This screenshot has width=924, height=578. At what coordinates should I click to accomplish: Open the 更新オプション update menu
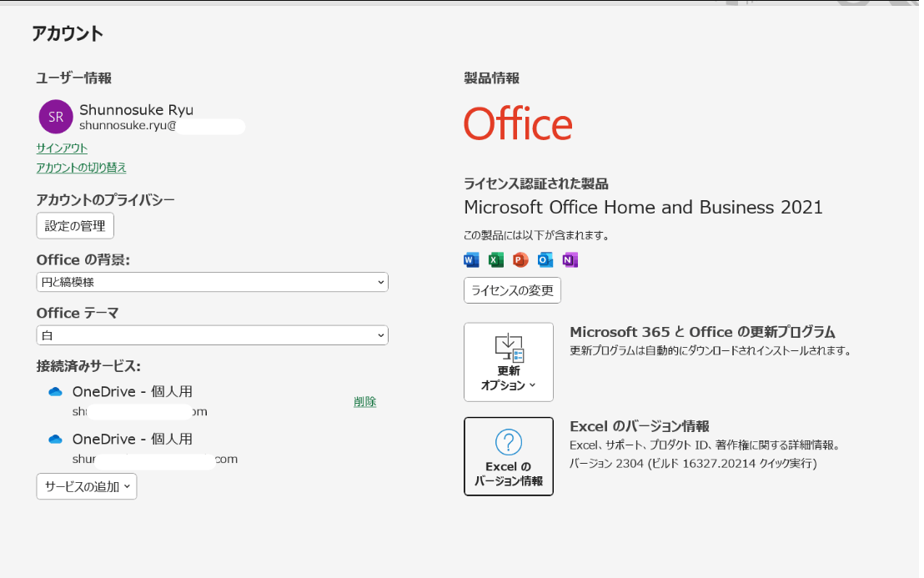point(509,362)
